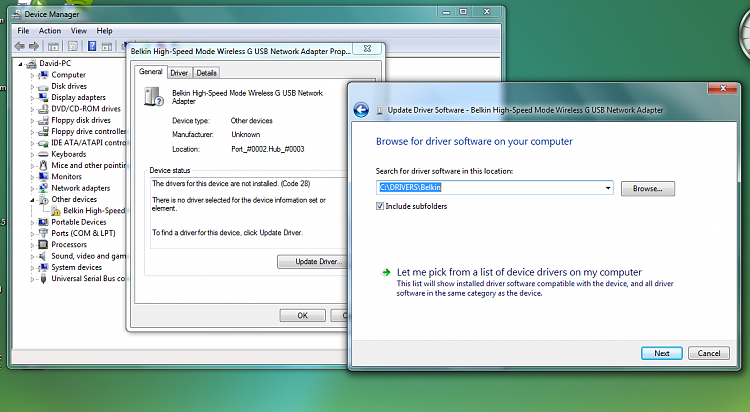Click the blue Help question-mark toolbar icon
Screen dimensions: 750x412
tap(92, 46)
